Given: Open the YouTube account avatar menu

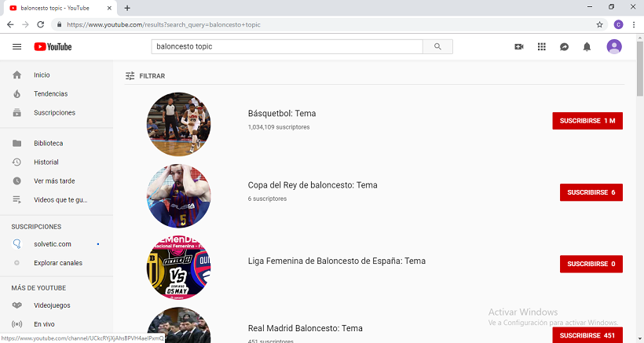Looking at the screenshot, I should click(x=614, y=47).
